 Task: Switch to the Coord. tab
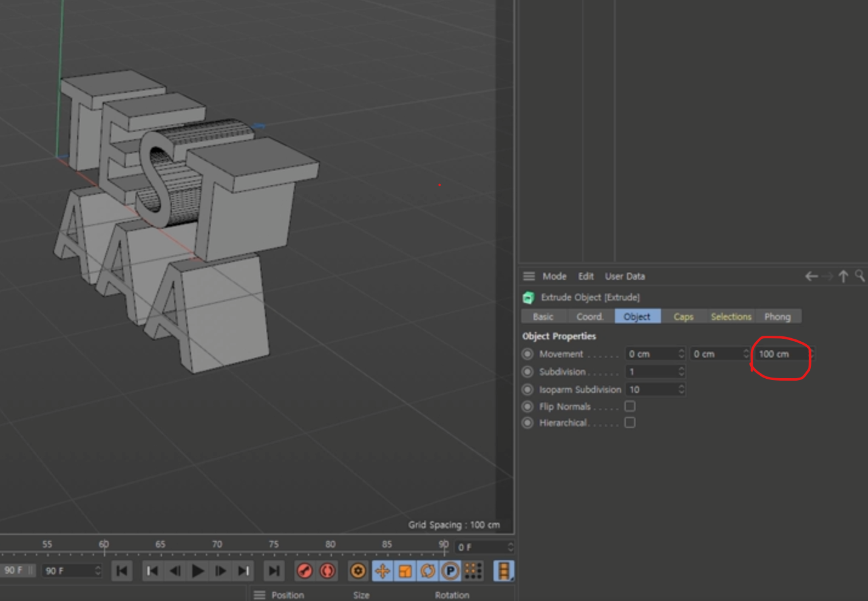click(x=591, y=316)
